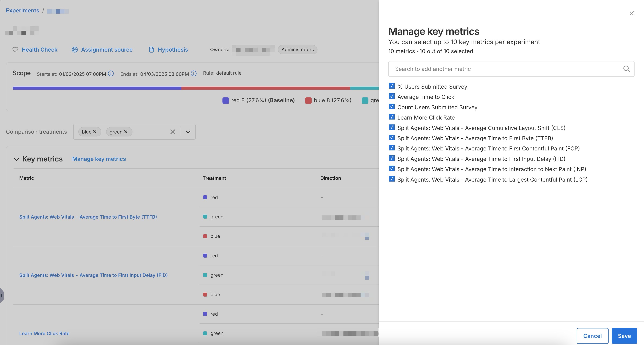The image size is (644, 345).
Task: Open Manage key metrics
Action: tap(99, 159)
